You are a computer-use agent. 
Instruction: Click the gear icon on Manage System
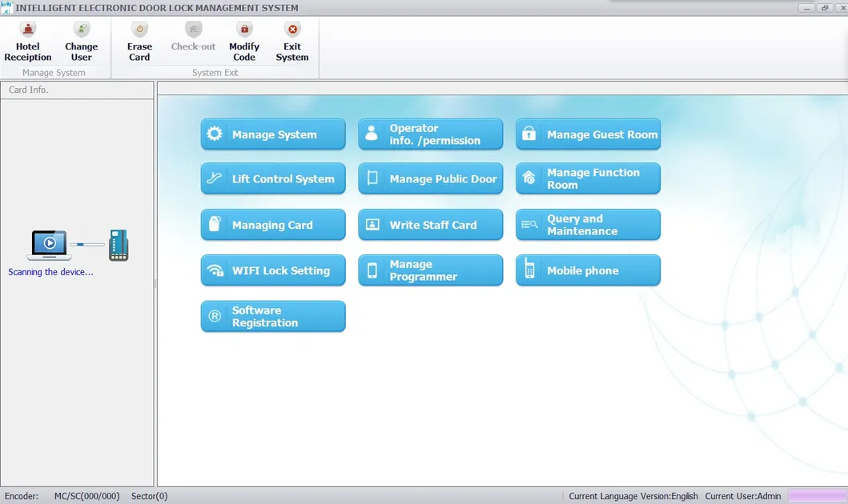click(215, 134)
